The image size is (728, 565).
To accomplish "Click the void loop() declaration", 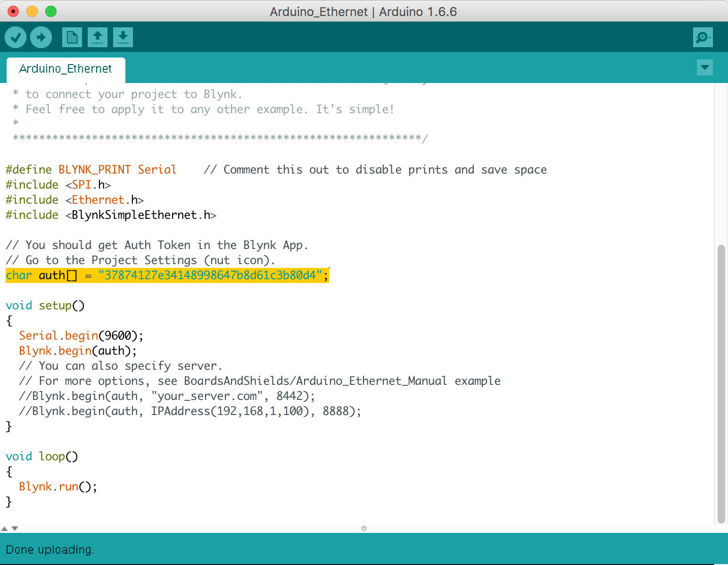I will [42, 457].
